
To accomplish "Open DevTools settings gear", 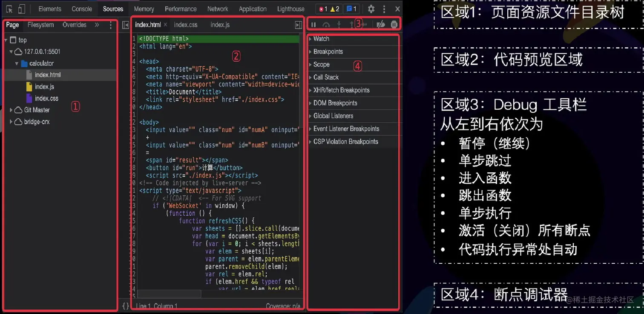I will coord(371,9).
